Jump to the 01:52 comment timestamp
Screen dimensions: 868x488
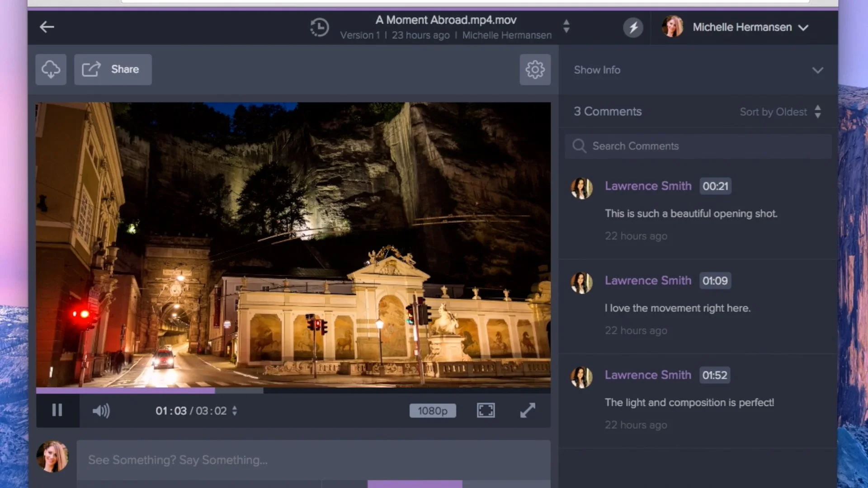pos(715,375)
